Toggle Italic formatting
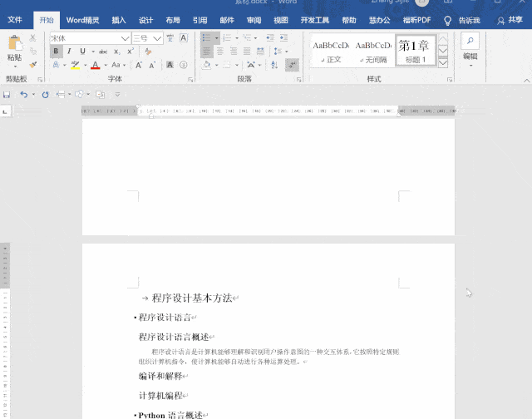The width and height of the screenshot is (532, 419). [69, 52]
